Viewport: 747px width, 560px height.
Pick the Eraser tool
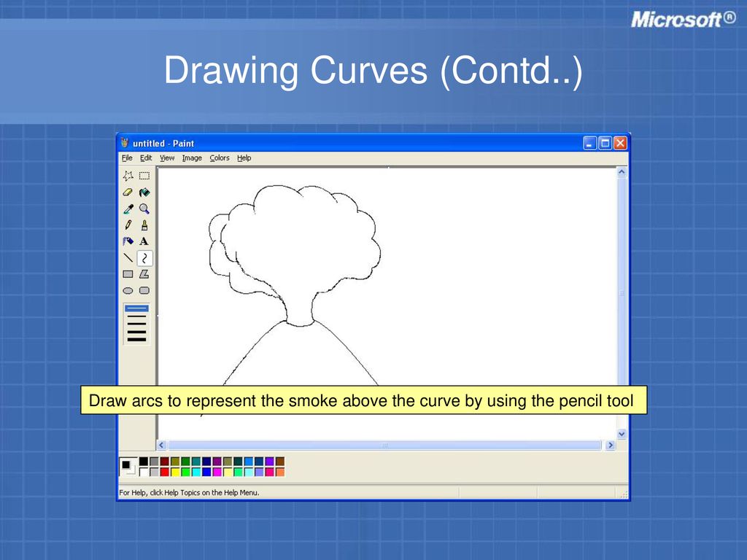[x=128, y=192]
